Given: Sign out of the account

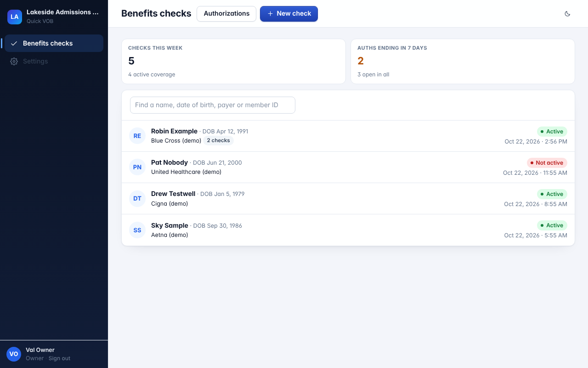Looking at the screenshot, I should click(60, 358).
